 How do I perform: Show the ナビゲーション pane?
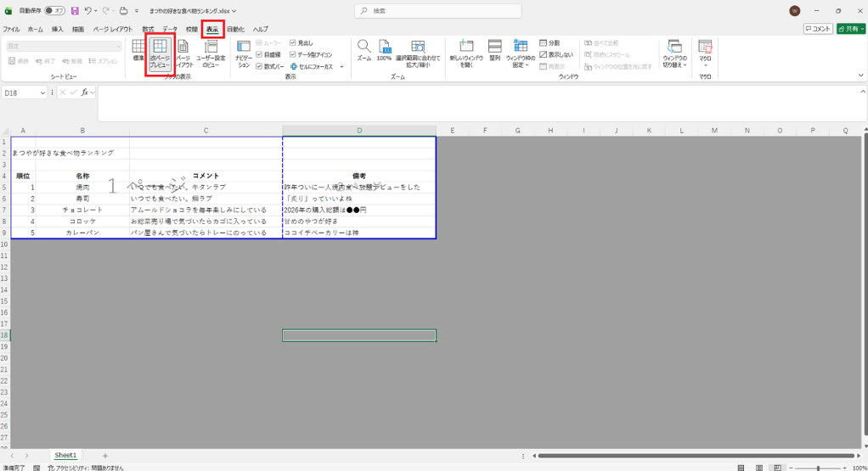pyautogui.click(x=244, y=53)
